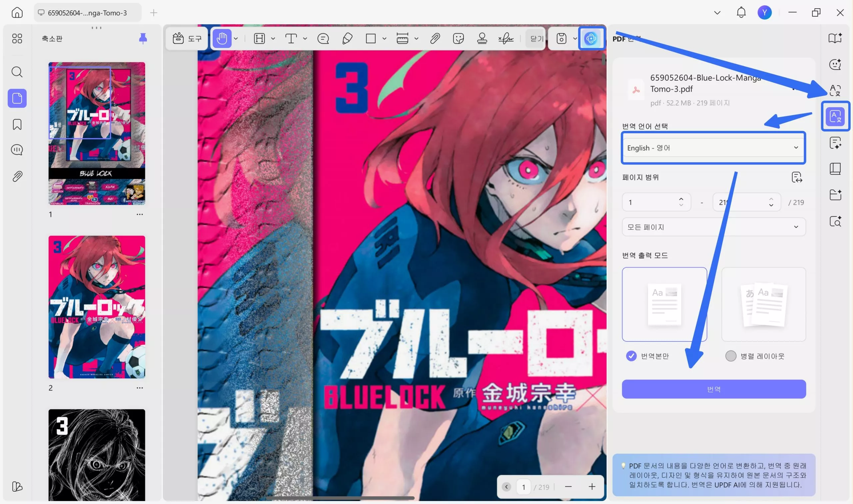Select 번역본만 radio option
This screenshot has width=853, height=504.
point(631,356)
